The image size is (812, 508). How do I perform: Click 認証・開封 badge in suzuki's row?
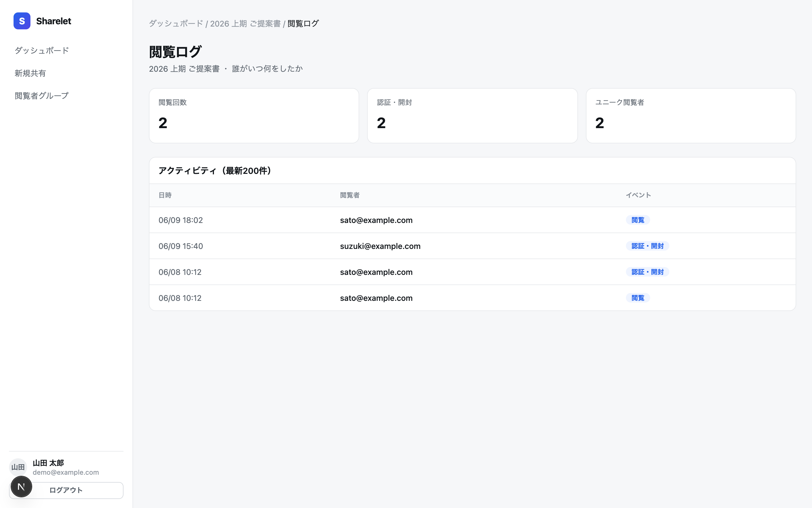pyautogui.click(x=648, y=246)
